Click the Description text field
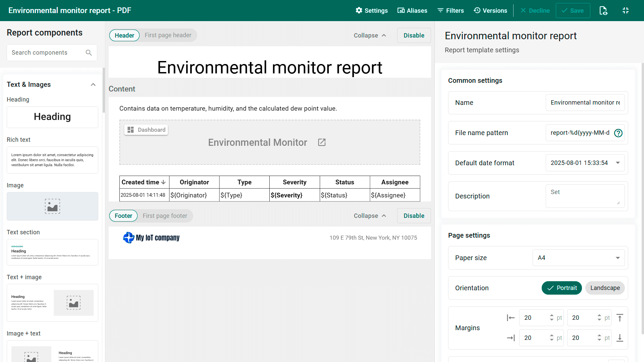This screenshot has width=644, height=362. (585, 196)
